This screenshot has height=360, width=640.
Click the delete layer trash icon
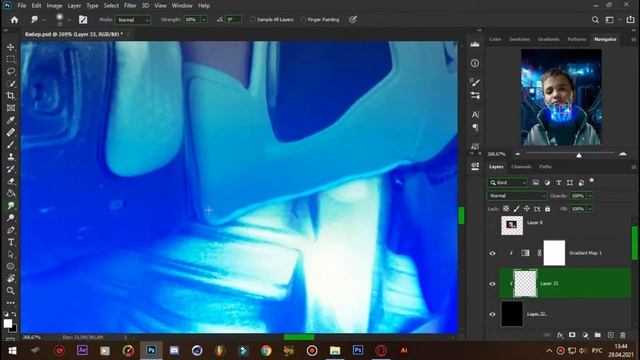[x=623, y=335]
